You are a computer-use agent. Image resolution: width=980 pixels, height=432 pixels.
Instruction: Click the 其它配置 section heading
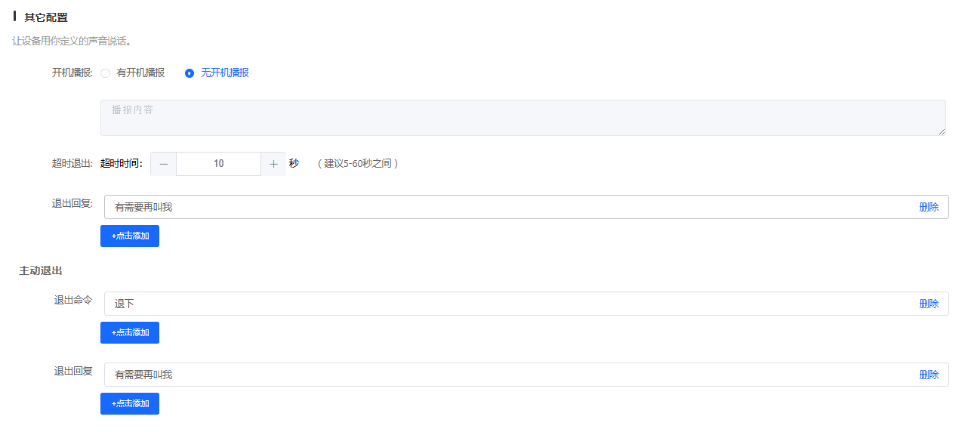point(46,17)
